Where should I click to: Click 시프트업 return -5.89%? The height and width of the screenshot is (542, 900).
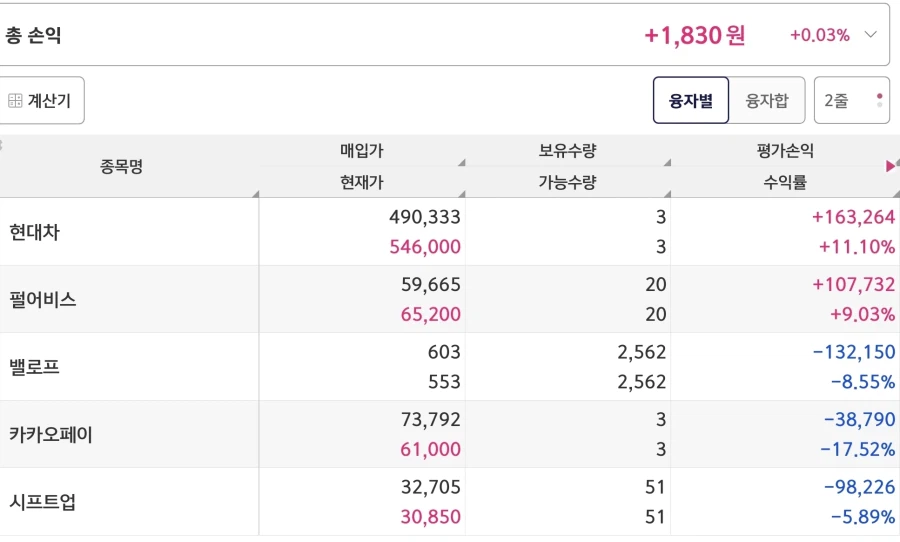point(863,517)
